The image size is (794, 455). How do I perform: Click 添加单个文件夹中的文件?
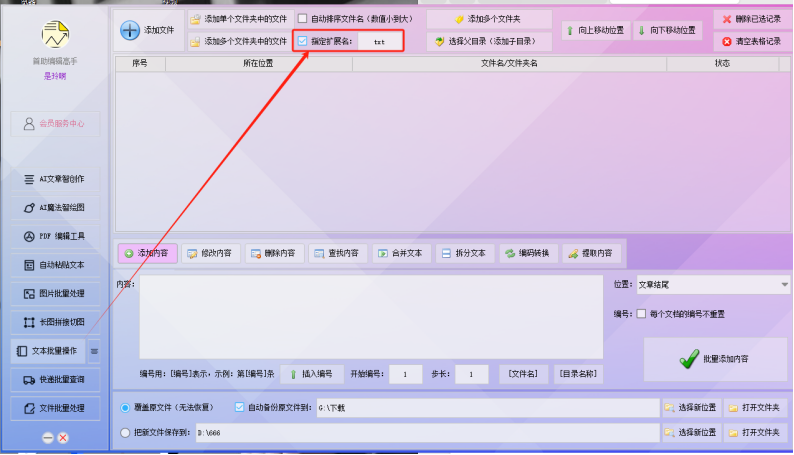point(239,19)
